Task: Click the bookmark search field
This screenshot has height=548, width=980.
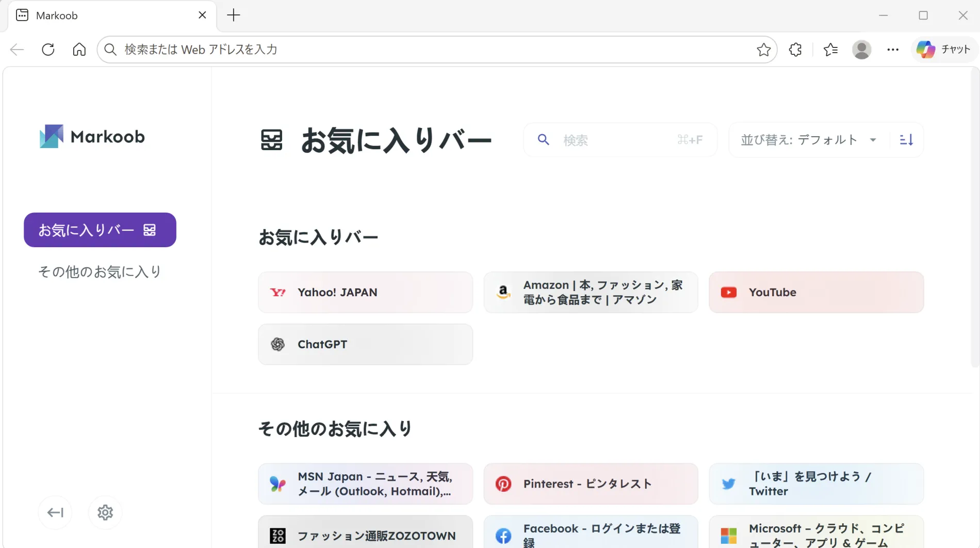Action: click(620, 140)
